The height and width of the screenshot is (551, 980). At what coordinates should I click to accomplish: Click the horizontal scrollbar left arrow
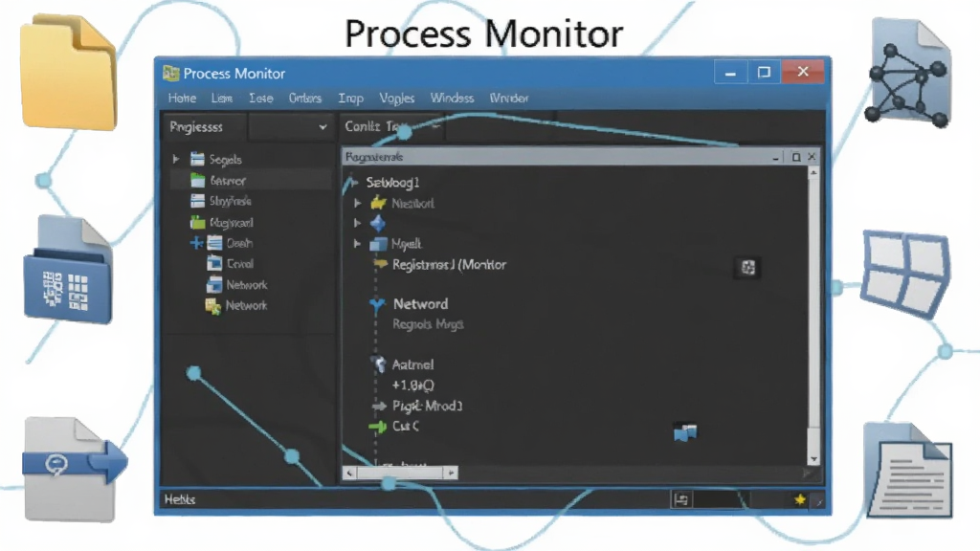pos(350,473)
